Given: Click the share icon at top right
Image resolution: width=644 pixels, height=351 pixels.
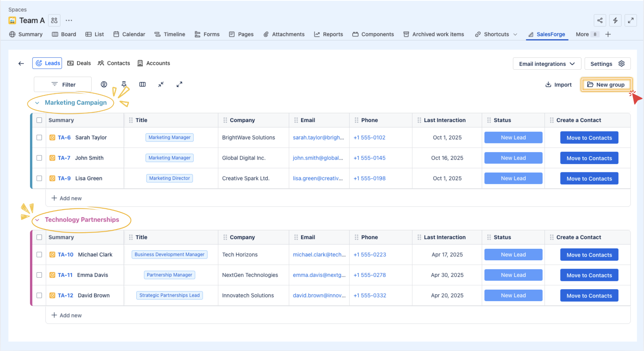Looking at the screenshot, I should click(600, 21).
